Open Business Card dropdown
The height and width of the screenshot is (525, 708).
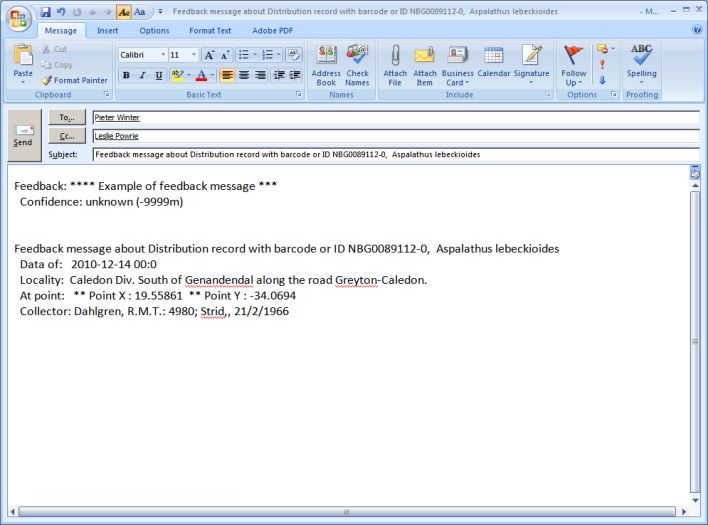(457, 65)
